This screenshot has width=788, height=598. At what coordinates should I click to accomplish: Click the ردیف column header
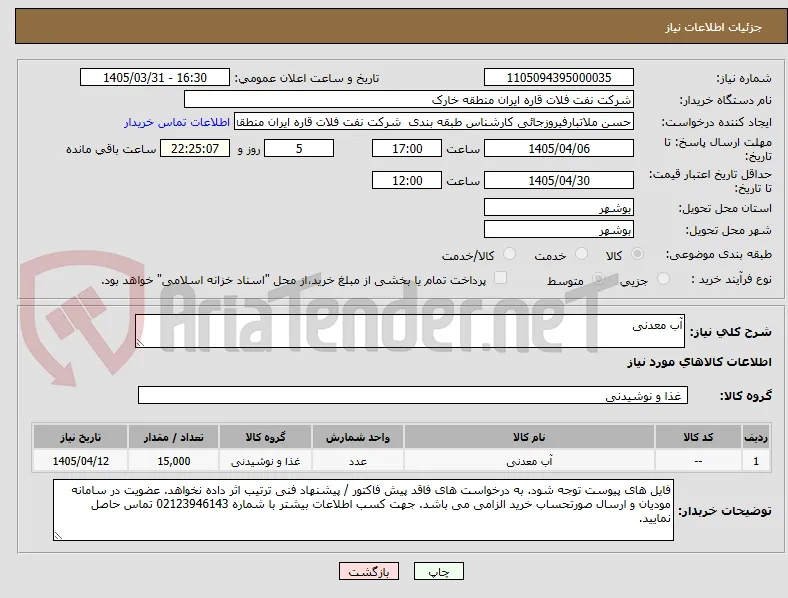coord(756,437)
